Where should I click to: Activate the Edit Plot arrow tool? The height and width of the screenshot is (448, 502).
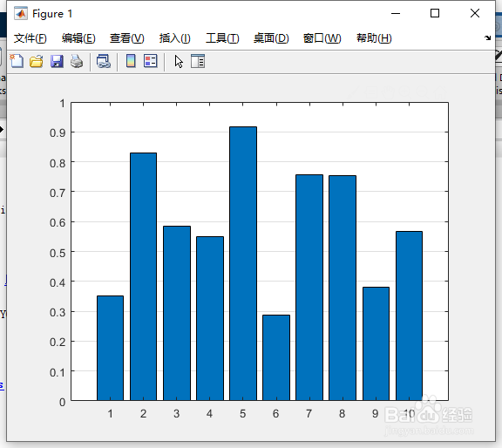[179, 61]
